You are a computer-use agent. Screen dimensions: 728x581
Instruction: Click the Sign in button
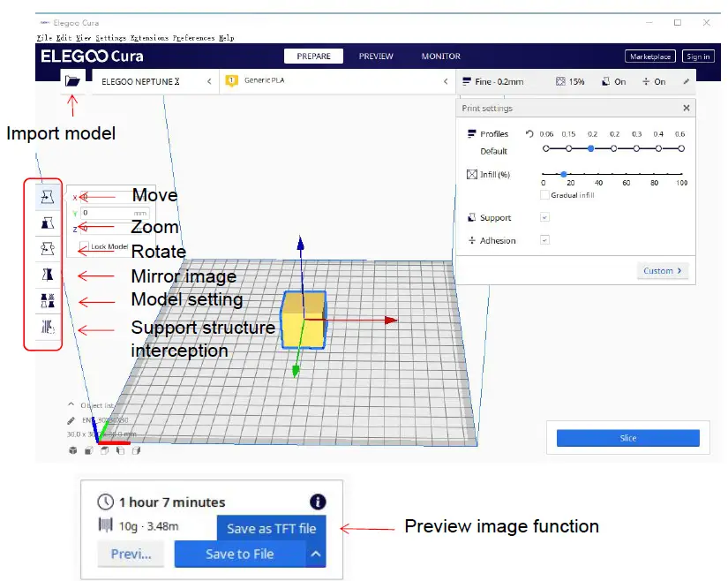click(698, 57)
